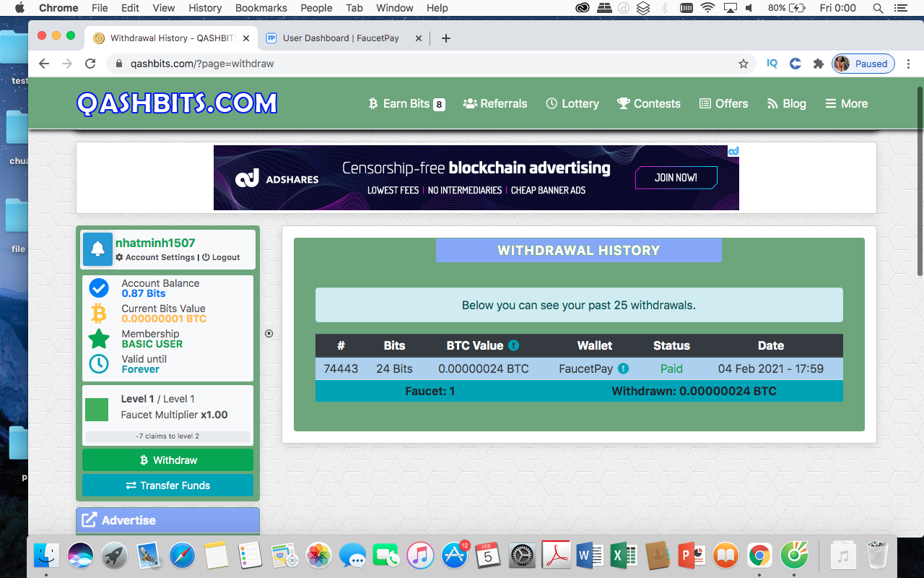The height and width of the screenshot is (578, 924).
Task: Open the Chrome three-dot menu
Action: (909, 64)
